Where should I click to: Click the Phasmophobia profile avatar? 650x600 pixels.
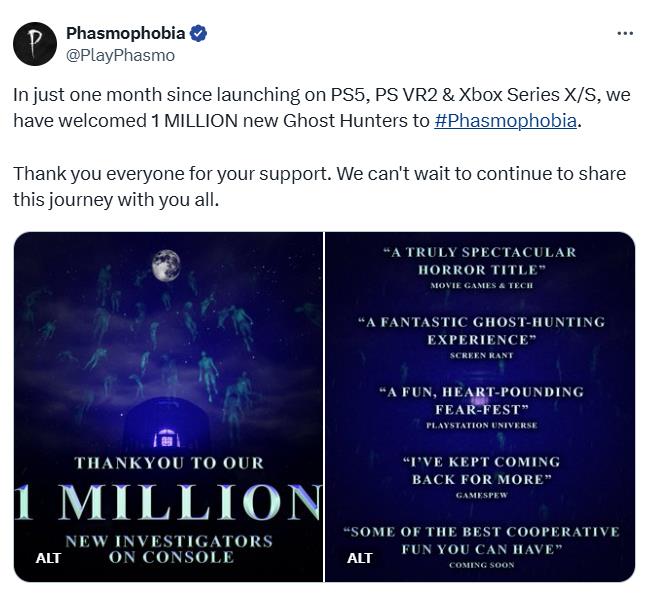click(x=35, y=44)
